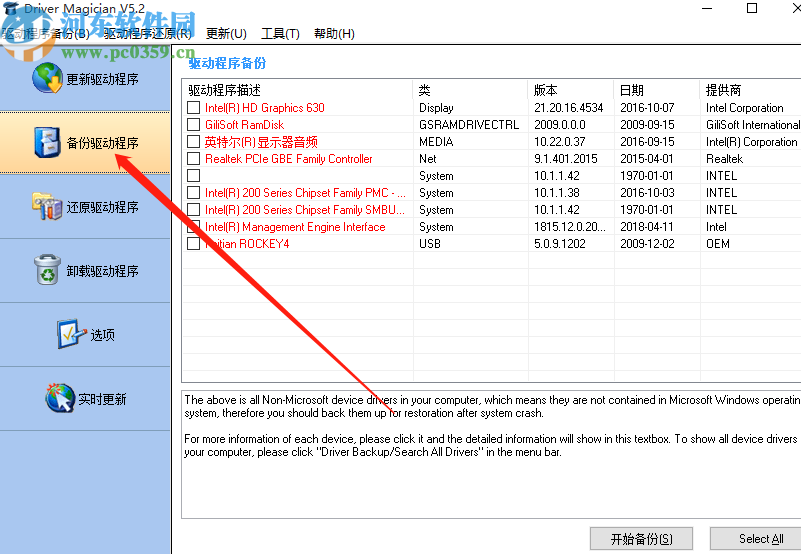Check the 英特尔(R)显示器音频 driver box

[194, 142]
